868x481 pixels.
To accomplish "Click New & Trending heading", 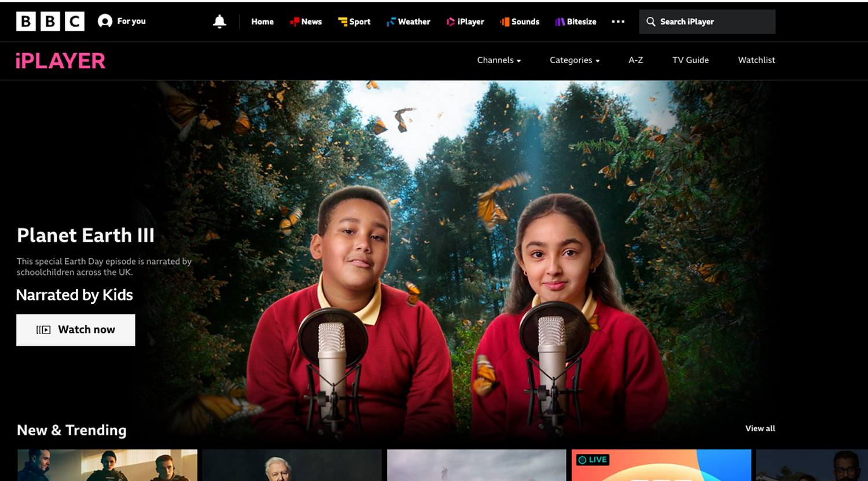I will [72, 430].
